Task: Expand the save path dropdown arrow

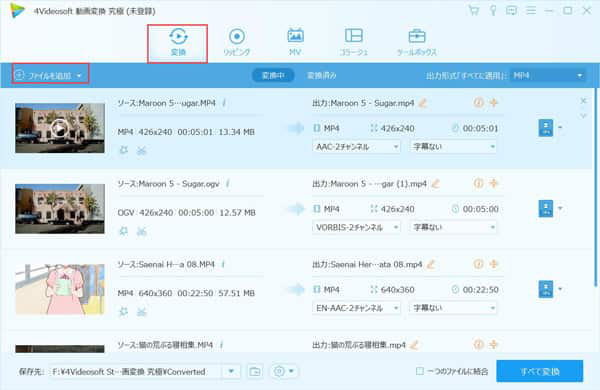Action: coord(231,371)
